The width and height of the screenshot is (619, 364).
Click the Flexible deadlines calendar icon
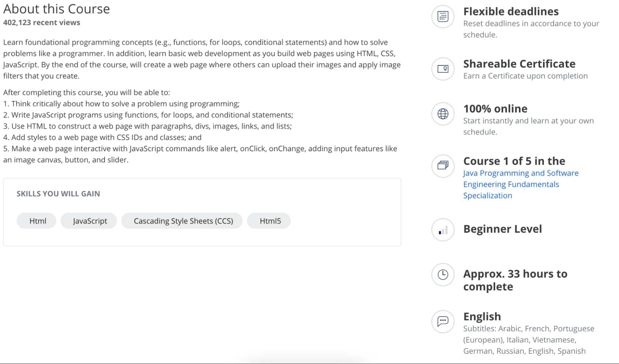click(442, 17)
